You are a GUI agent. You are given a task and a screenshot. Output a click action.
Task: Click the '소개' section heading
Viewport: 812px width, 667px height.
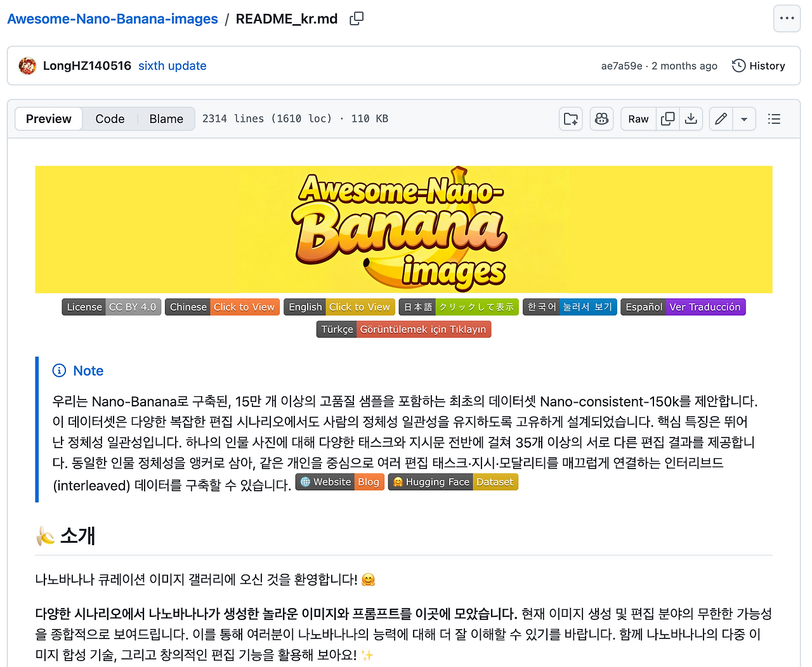77,536
